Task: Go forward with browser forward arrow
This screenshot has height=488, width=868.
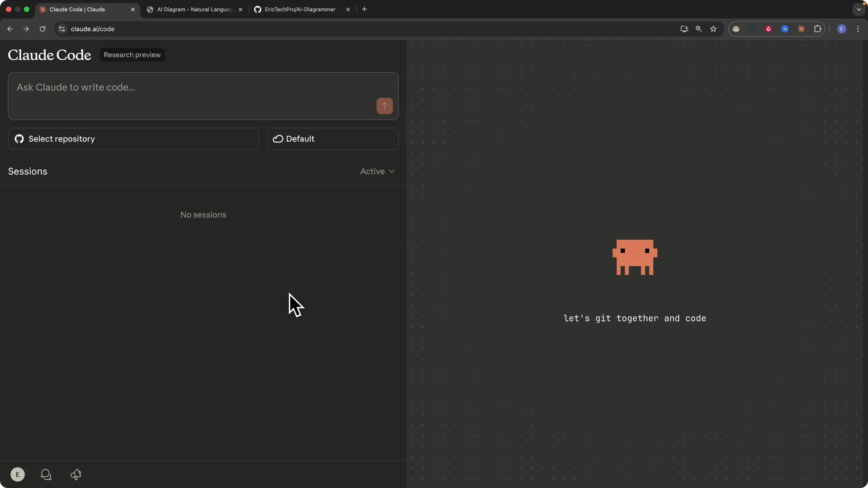Action: 26,29
